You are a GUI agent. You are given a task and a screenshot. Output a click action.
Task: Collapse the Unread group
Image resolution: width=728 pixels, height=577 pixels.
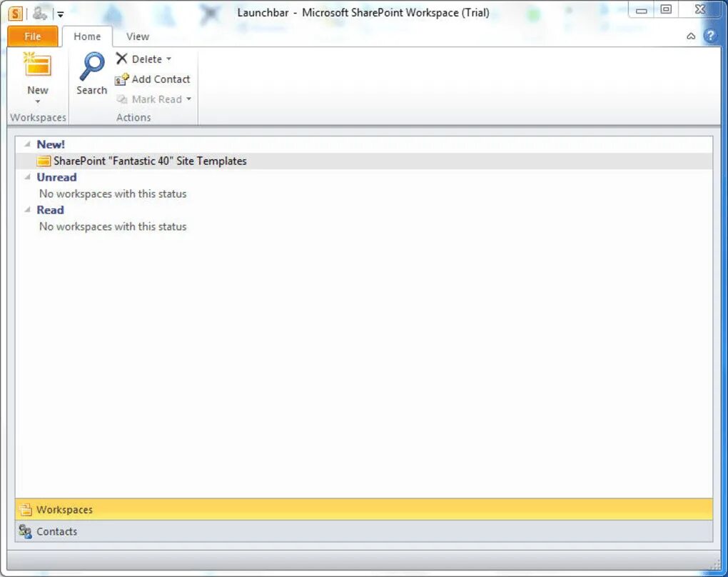(x=27, y=177)
